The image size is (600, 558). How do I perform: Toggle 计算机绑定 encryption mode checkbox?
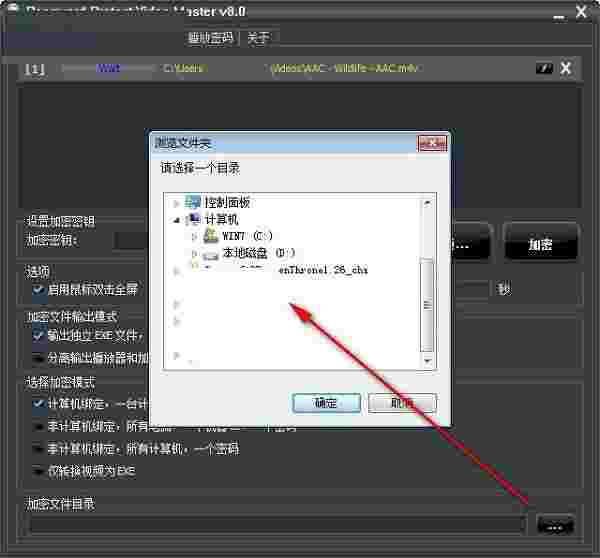tap(38, 404)
